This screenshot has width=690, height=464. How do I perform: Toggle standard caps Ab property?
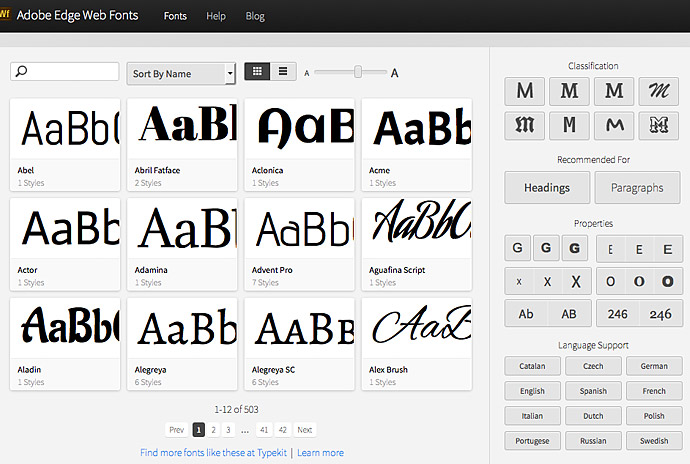click(x=526, y=314)
